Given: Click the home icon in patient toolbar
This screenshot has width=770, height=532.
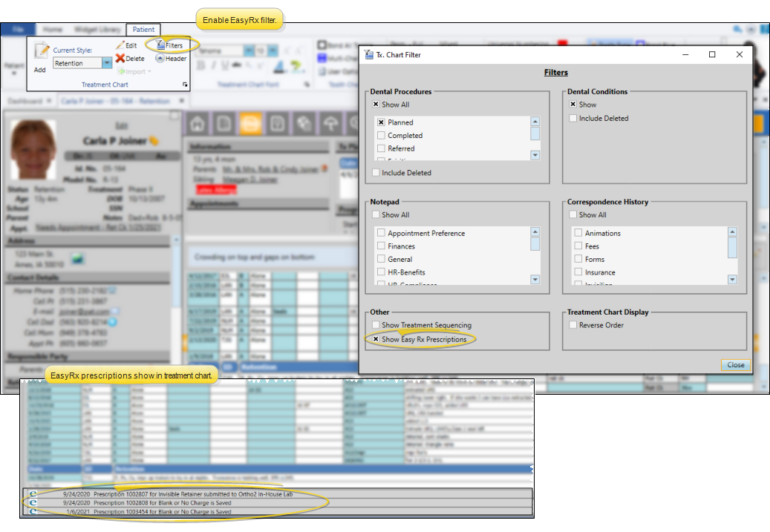Looking at the screenshot, I should point(198,122).
